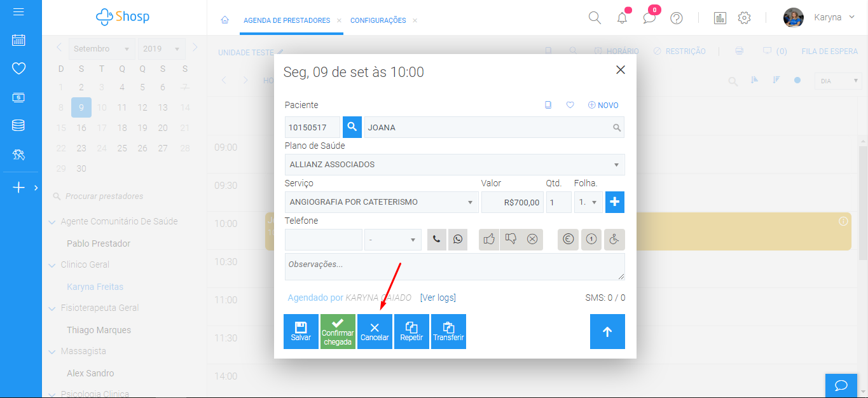Open the settings gear in the top bar
The width and height of the screenshot is (868, 398).
click(745, 18)
